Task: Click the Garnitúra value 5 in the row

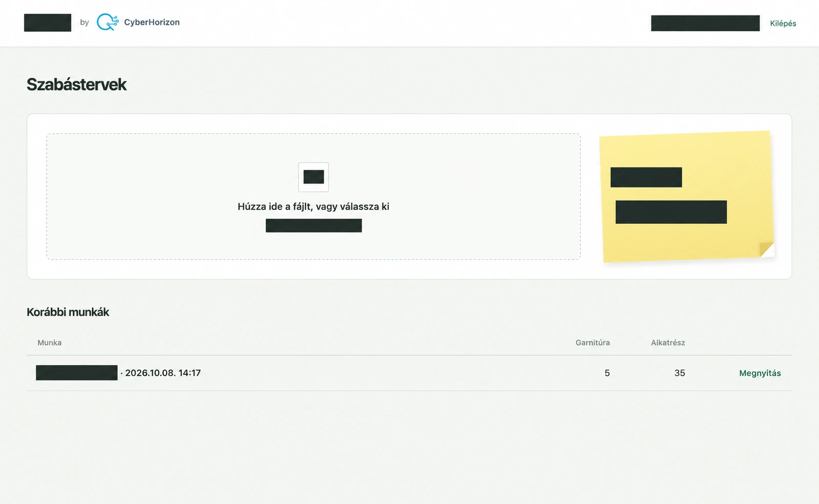Action: 607,373
